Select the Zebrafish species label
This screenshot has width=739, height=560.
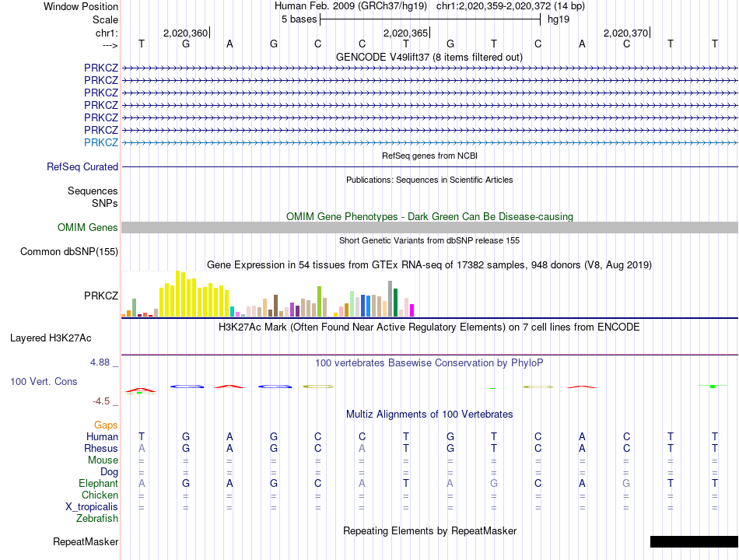pos(97,519)
